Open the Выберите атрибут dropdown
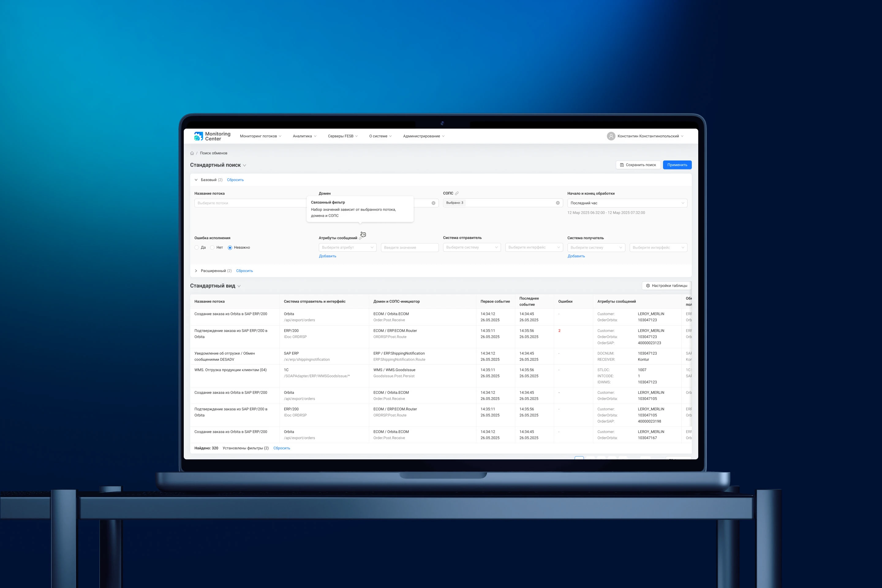 347,247
